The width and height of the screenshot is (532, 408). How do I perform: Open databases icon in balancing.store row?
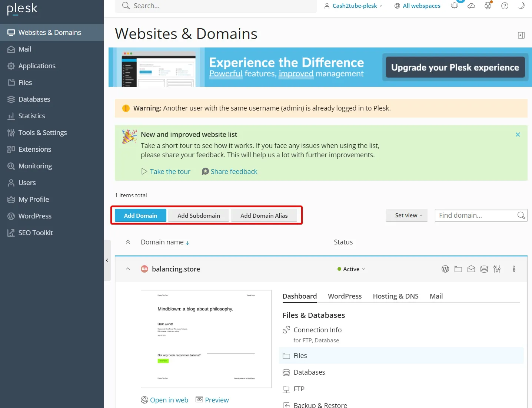click(484, 269)
